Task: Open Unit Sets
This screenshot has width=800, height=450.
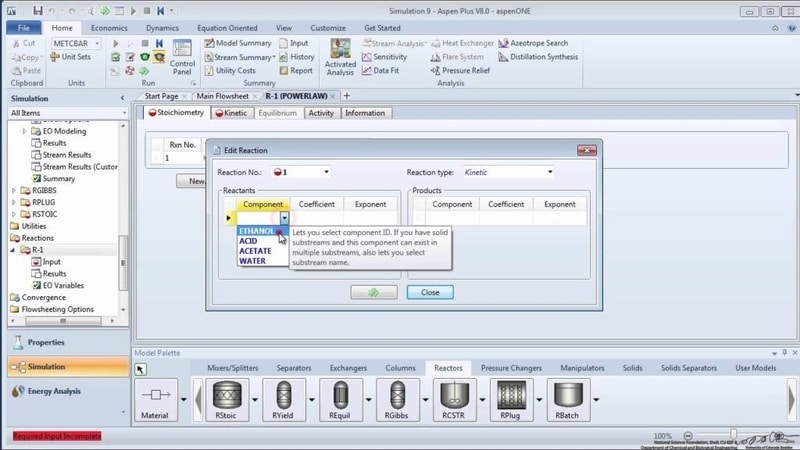Action: pyautogui.click(x=70, y=57)
